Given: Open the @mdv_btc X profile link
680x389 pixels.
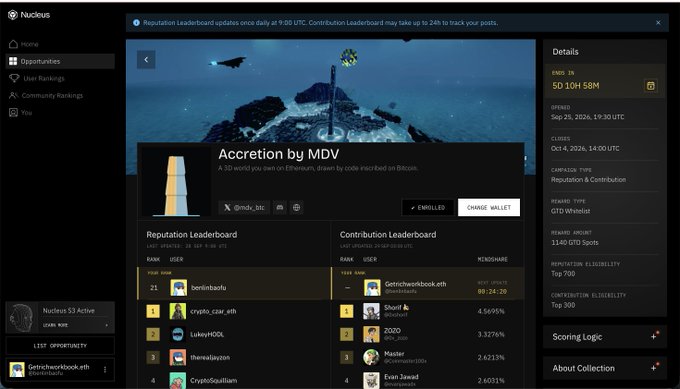Looking at the screenshot, I should 244,207.
